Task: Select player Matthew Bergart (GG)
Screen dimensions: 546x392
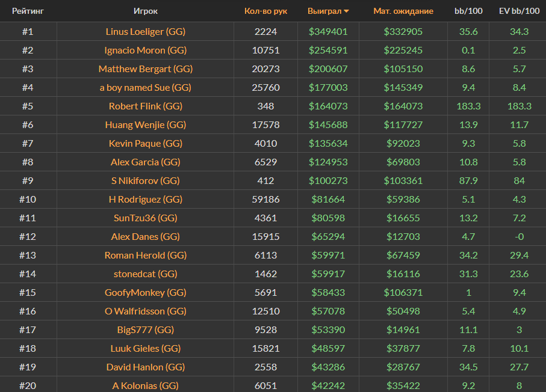Action: coord(145,69)
